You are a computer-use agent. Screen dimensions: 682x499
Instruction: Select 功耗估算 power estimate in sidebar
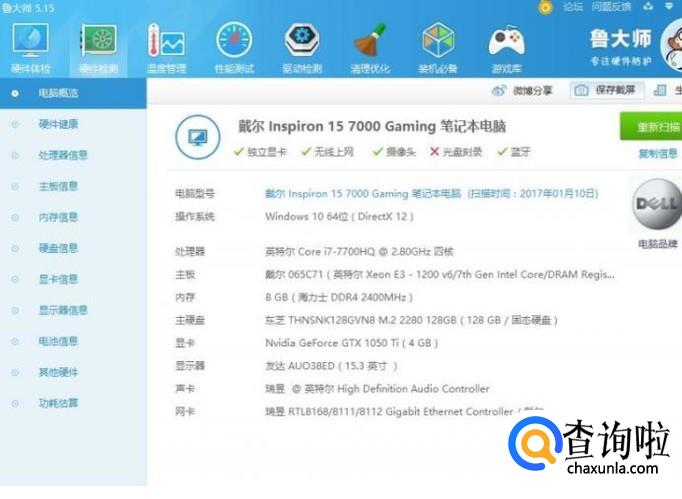point(58,403)
